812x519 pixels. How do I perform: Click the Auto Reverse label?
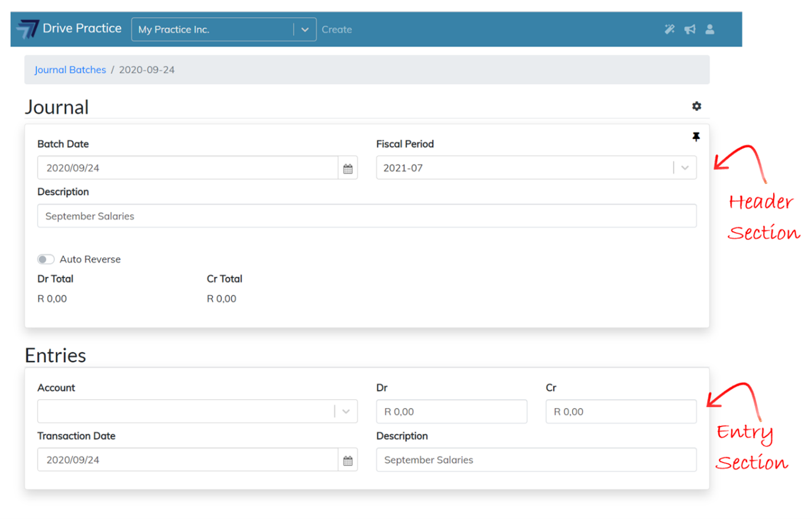coord(90,259)
